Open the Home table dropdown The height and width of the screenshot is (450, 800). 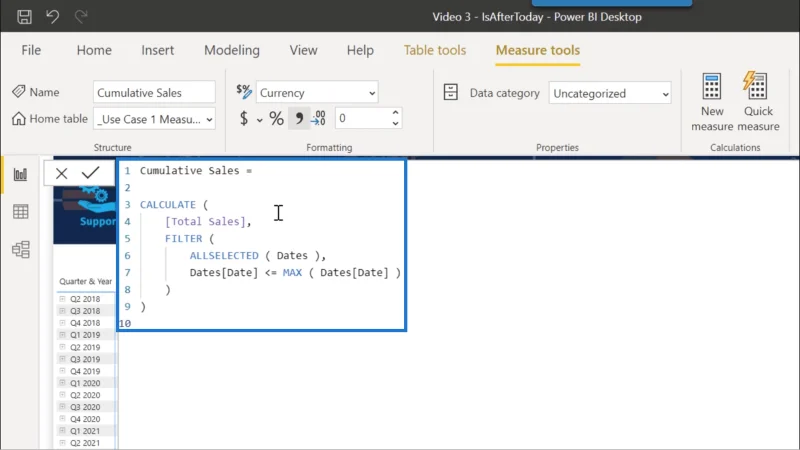pyautogui.click(x=154, y=119)
